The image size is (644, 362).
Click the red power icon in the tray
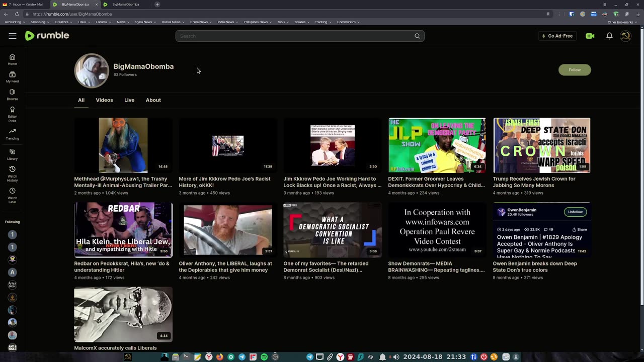click(484, 357)
